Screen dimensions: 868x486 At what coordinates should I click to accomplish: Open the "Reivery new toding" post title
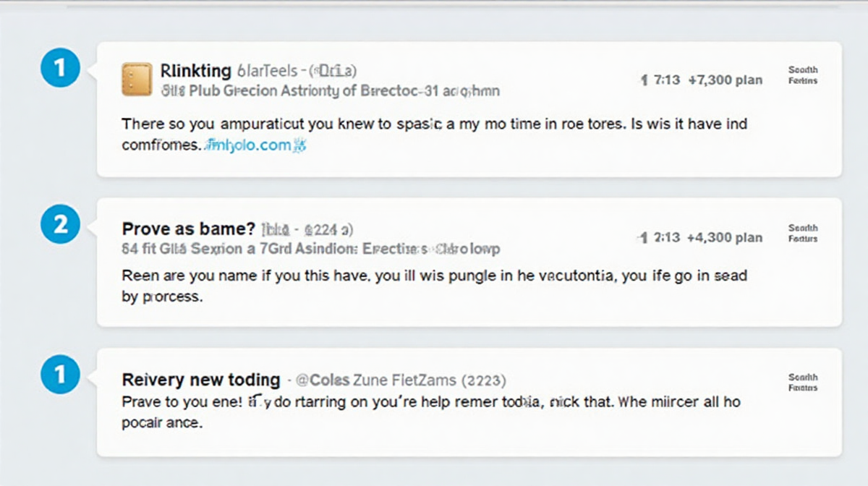[x=201, y=380]
